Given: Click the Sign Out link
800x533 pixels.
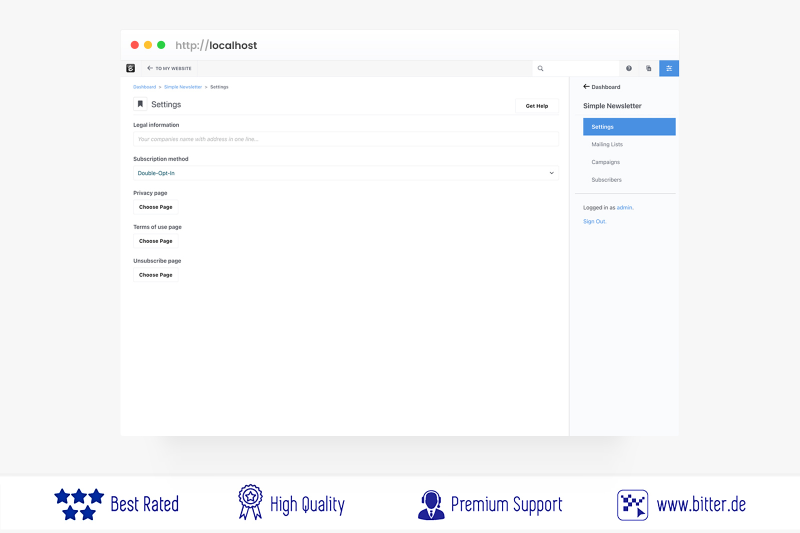Looking at the screenshot, I should point(594,221).
